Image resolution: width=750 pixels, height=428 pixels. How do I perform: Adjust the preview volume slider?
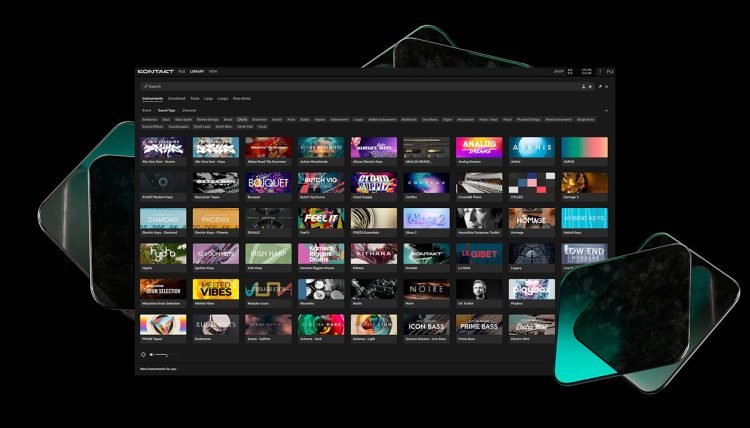(x=164, y=354)
